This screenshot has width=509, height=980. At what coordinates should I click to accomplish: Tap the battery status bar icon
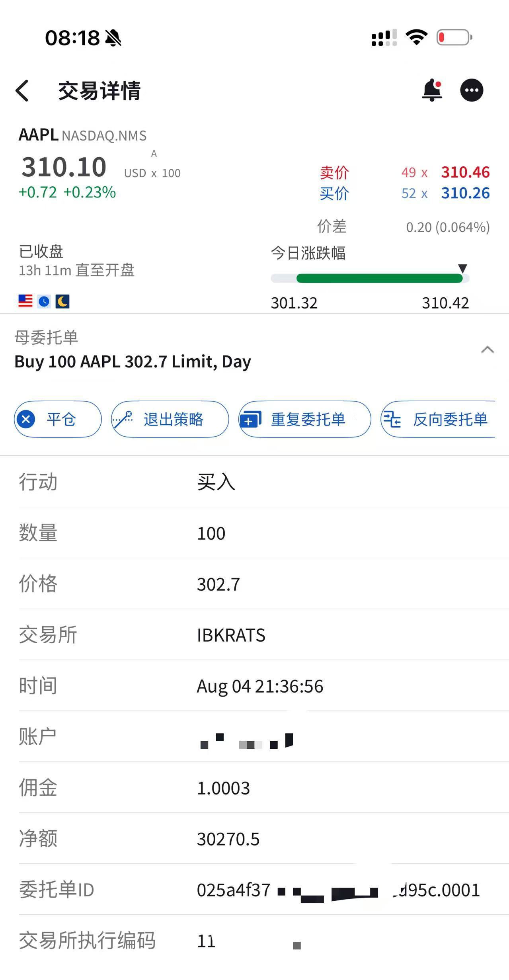coord(454,37)
